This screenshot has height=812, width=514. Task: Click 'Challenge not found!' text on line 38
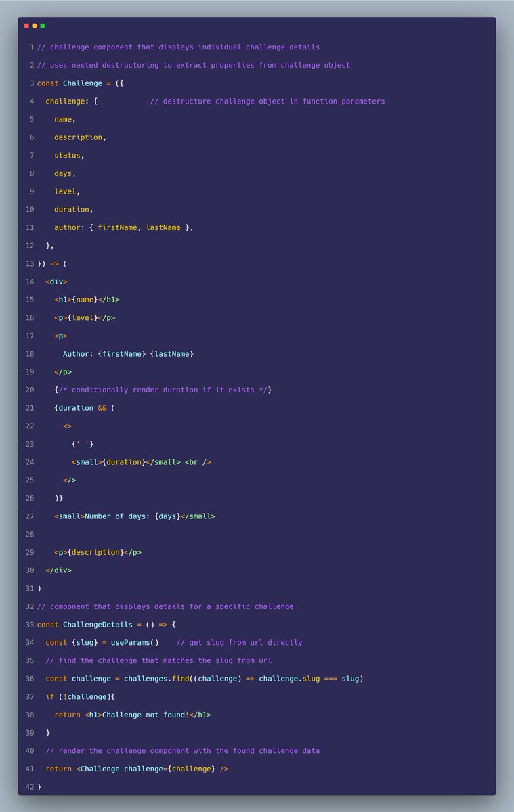tap(146, 715)
